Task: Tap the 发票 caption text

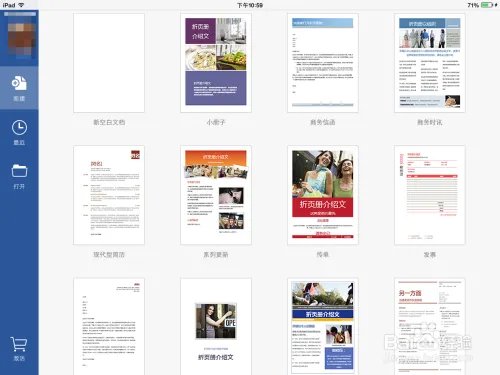Action: click(x=430, y=255)
